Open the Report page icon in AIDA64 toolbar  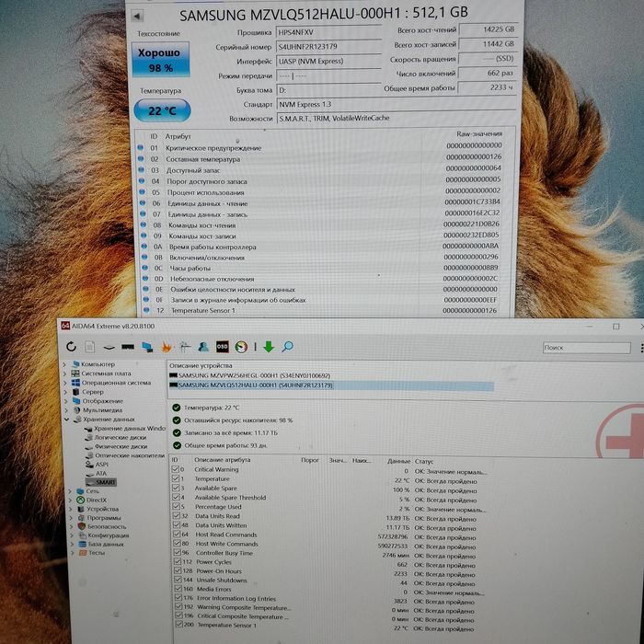(89, 347)
